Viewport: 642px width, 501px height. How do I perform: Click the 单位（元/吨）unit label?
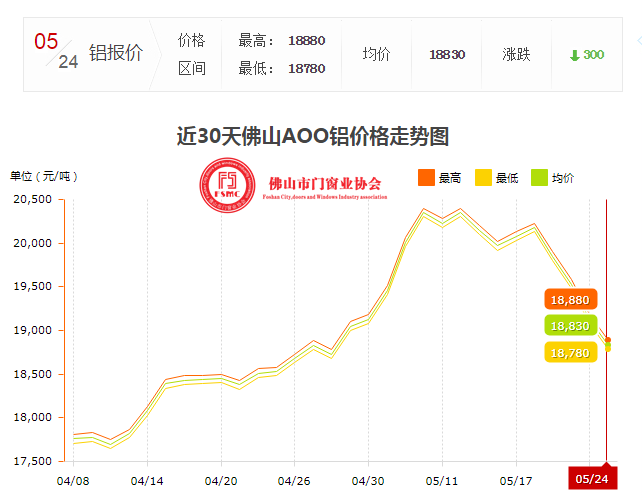(44, 176)
